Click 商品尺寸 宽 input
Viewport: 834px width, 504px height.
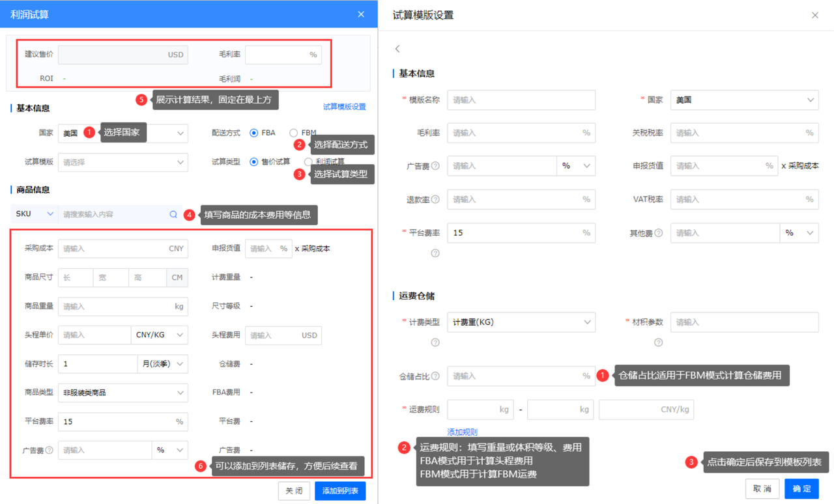pyautogui.click(x=111, y=277)
